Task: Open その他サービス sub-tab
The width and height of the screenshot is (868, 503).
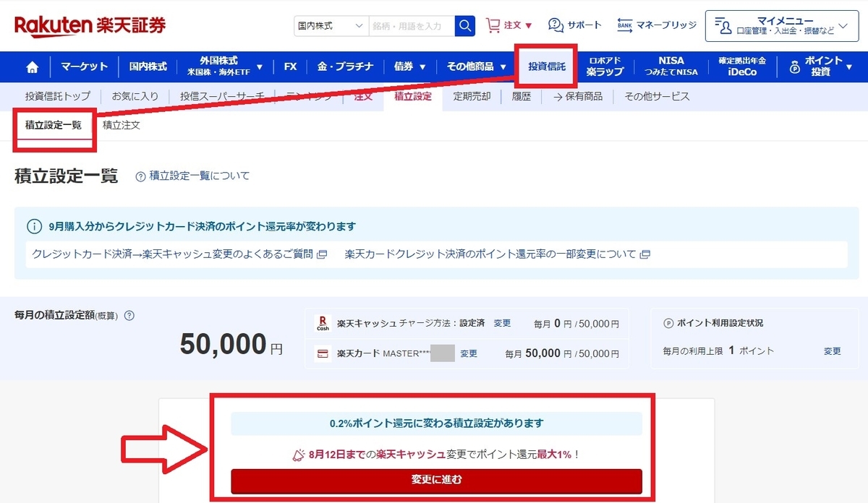Action: (x=657, y=96)
